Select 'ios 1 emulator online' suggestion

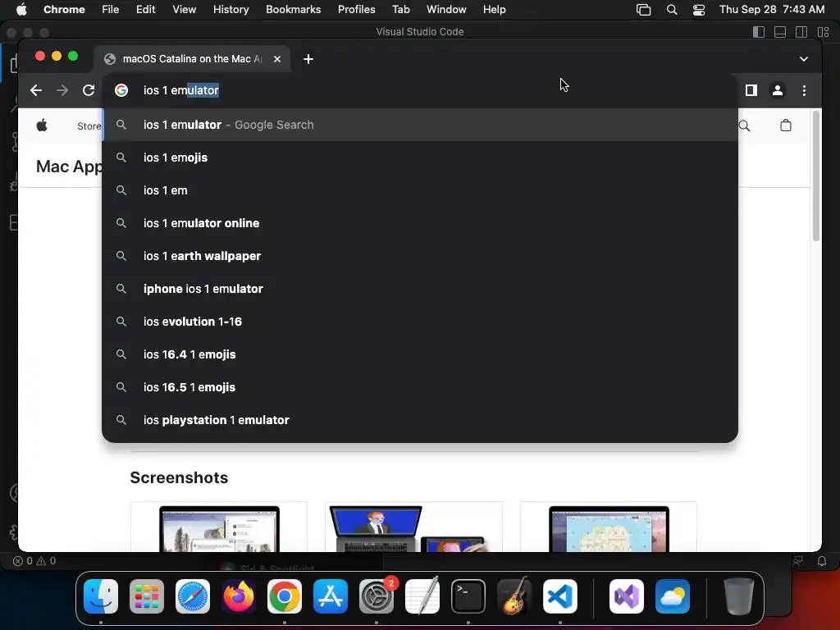420,223
